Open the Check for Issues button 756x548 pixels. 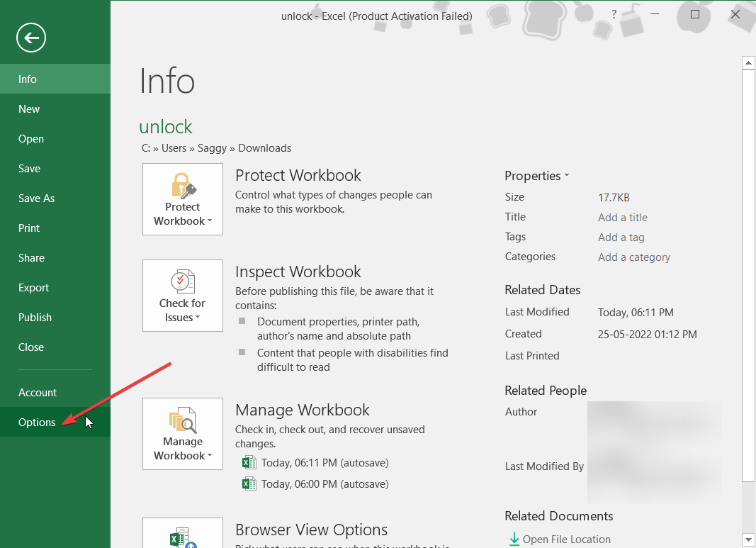pos(183,296)
